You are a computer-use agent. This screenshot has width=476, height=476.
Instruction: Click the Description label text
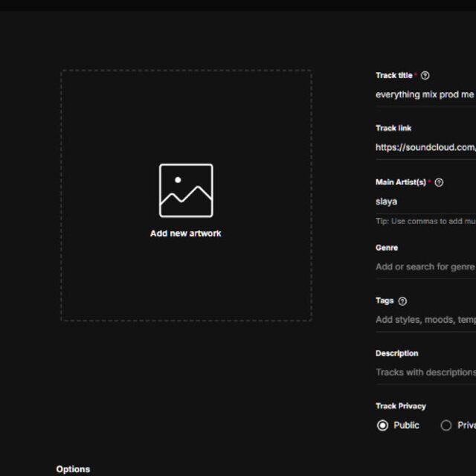click(397, 353)
